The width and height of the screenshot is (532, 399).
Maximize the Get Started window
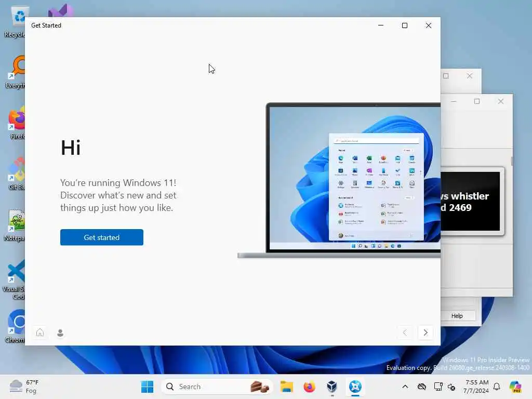404,25
